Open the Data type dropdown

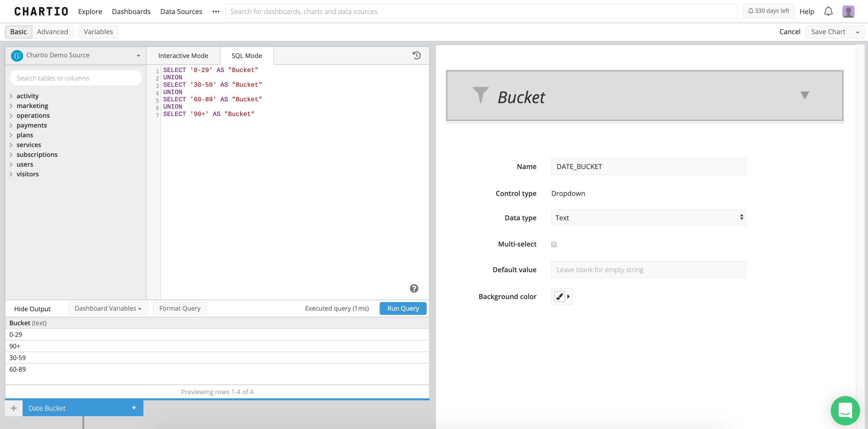(648, 218)
